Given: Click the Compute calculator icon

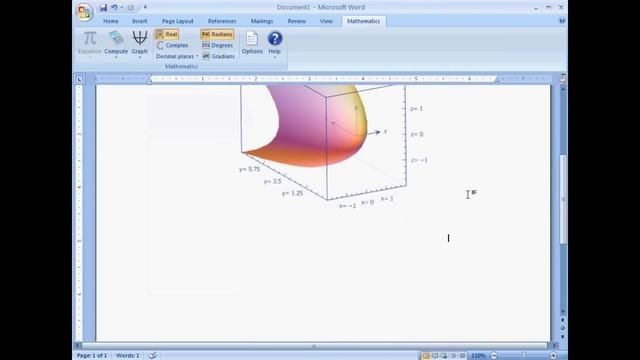Looking at the screenshot, I should 116,38.
